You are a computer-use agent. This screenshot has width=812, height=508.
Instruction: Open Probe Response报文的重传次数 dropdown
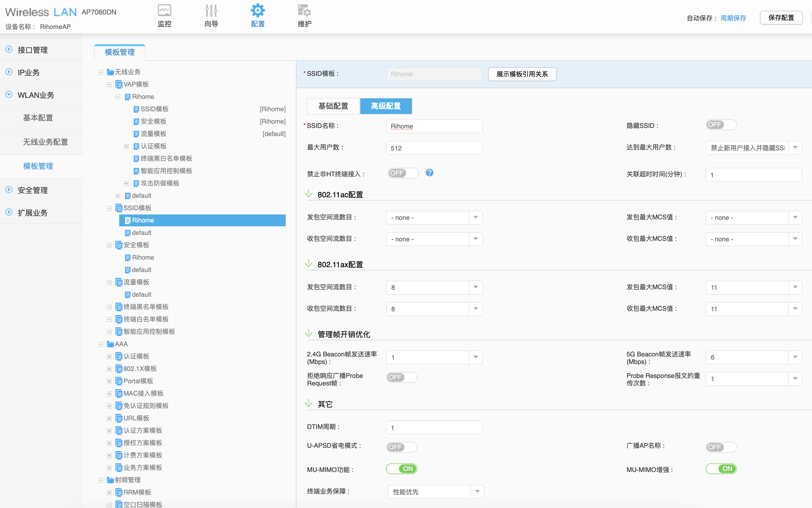point(754,379)
